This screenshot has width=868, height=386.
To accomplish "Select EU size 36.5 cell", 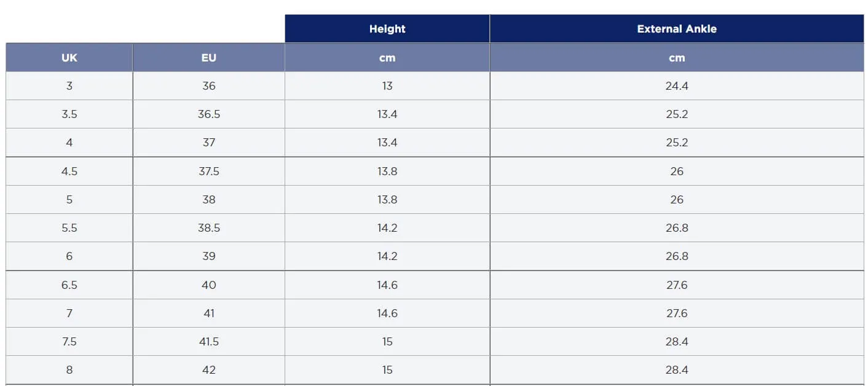I will pos(209,114).
